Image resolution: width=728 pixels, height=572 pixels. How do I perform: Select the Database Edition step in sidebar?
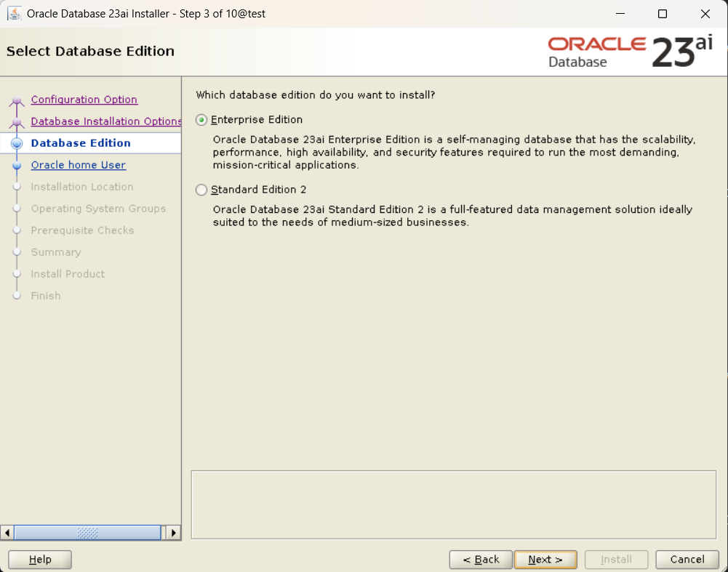[x=81, y=143]
